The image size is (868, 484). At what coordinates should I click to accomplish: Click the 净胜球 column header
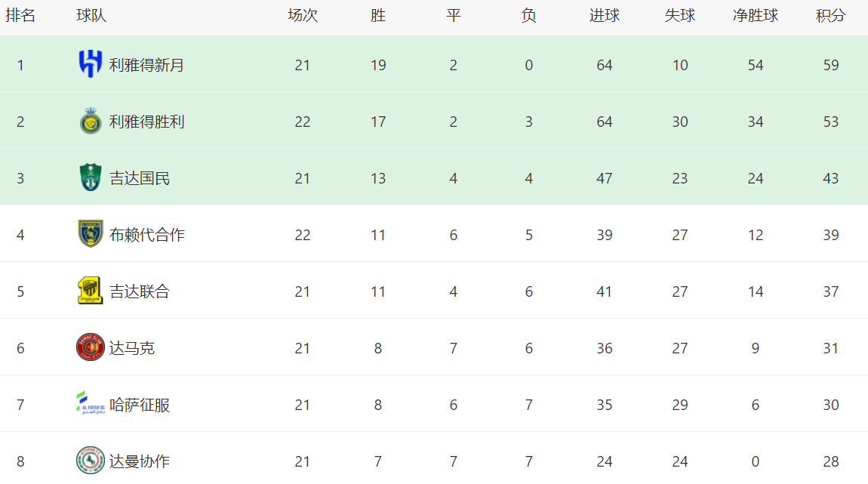(x=755, y=16)
